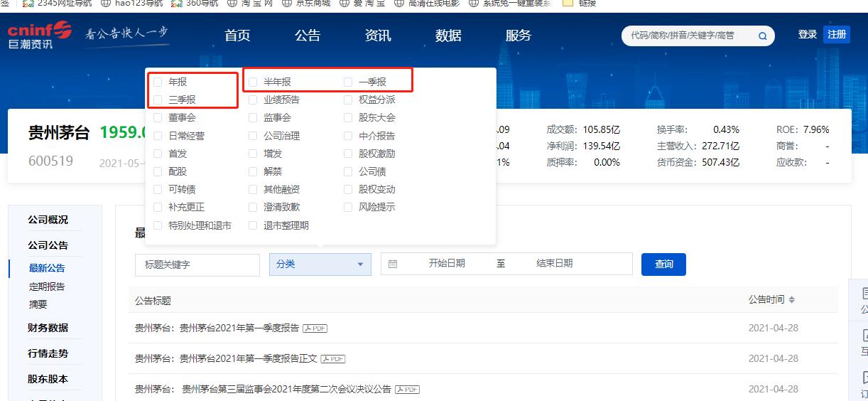Select 摘要 in sidebar
The height and width of the screenshot is (401, 868).
pos(38,304)
